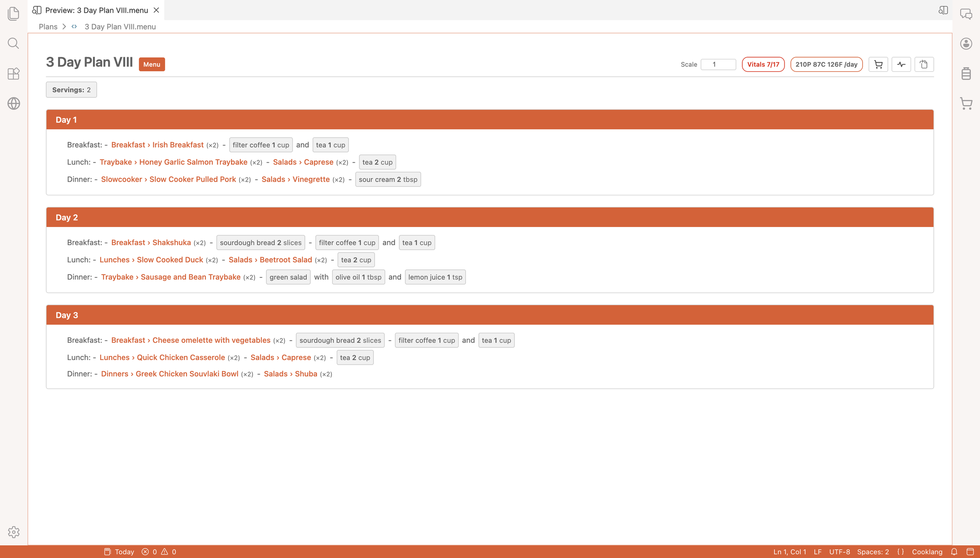Click the 210P 87C 126F /day macros badge
980x558 pixels.
pyautogui.click(x=826, y=64)
